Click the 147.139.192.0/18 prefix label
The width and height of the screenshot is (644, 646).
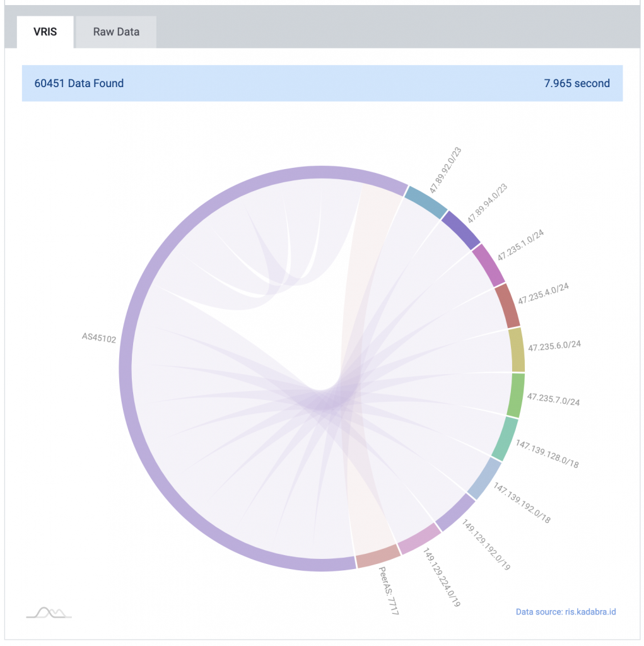522,503
